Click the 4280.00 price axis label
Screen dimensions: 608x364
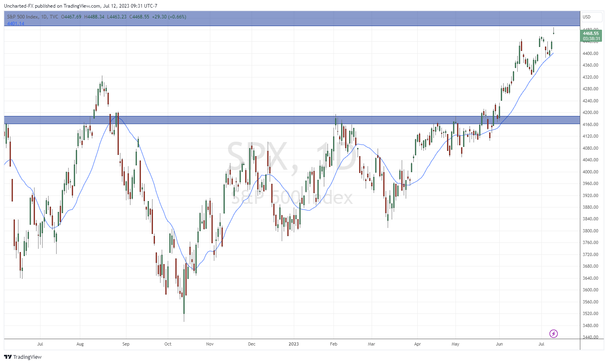click(x=590, y=89)
